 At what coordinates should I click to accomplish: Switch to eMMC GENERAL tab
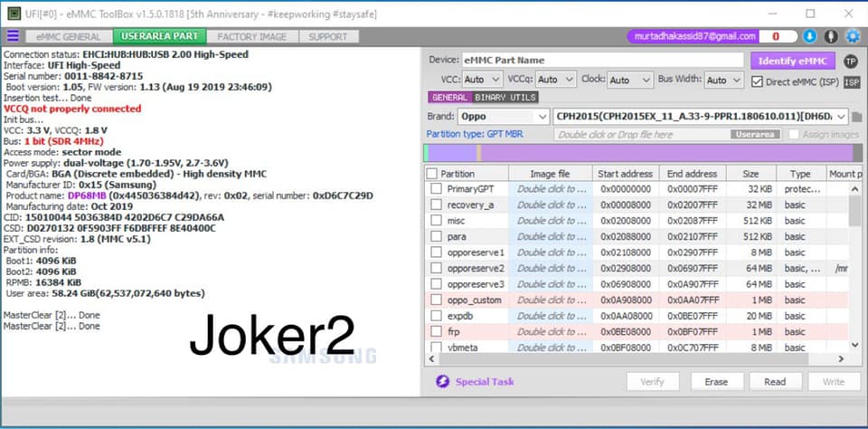(69, 36)
